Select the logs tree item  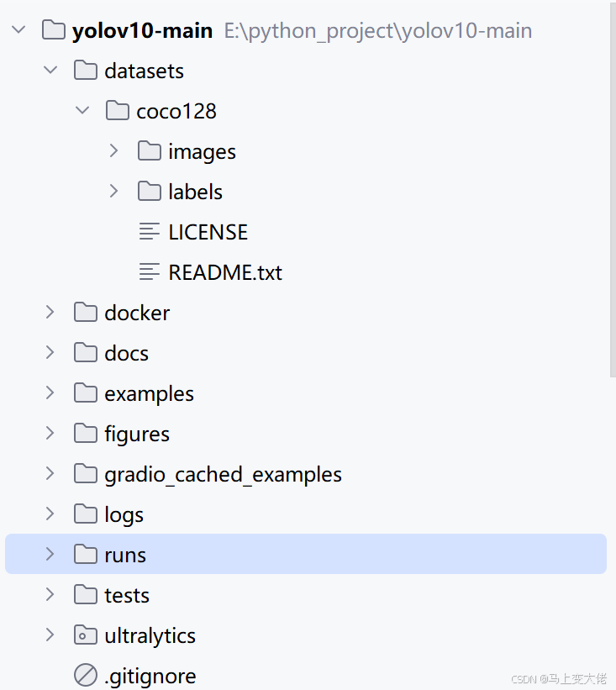click(124, 514)
